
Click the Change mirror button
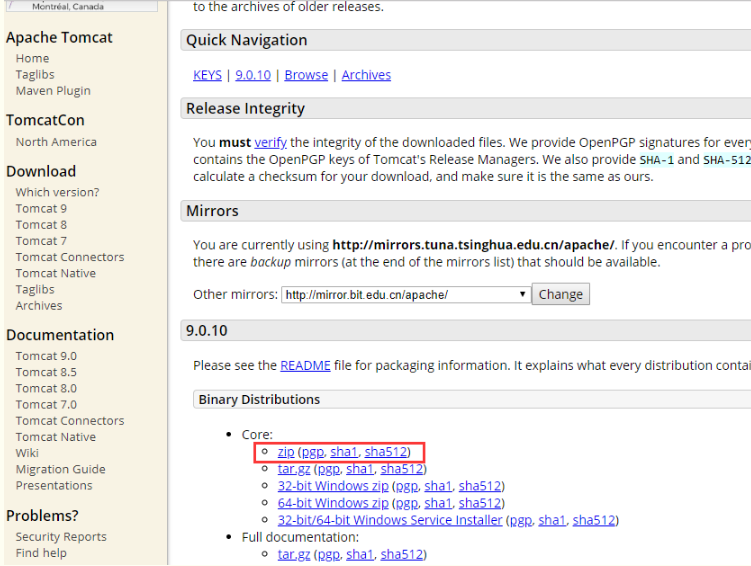coord(561,295)
